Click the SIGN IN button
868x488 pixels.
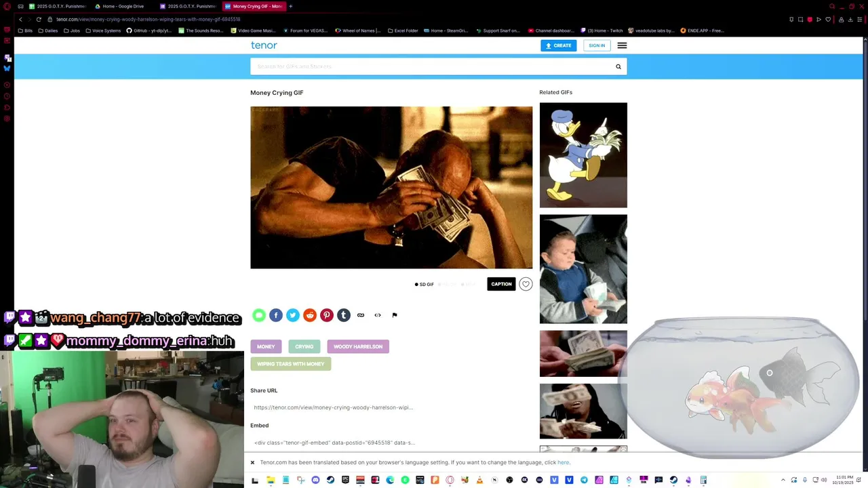click(x=597, y=45)
